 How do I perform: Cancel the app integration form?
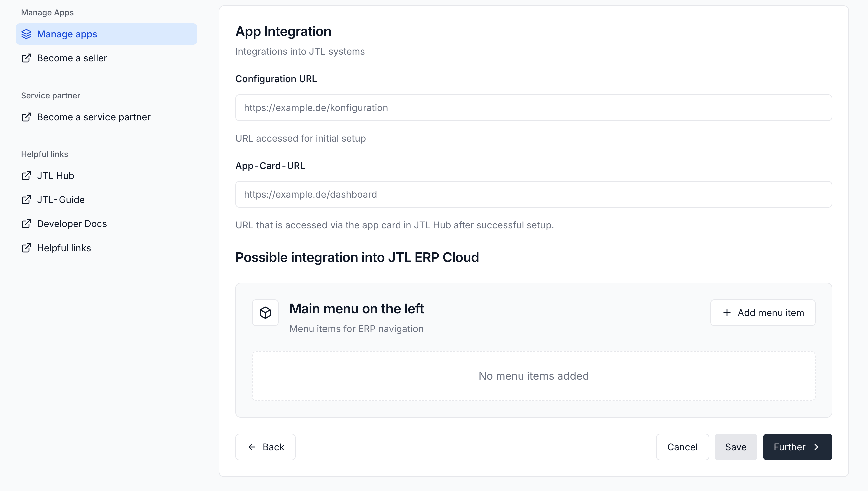[x=682, y=447]
